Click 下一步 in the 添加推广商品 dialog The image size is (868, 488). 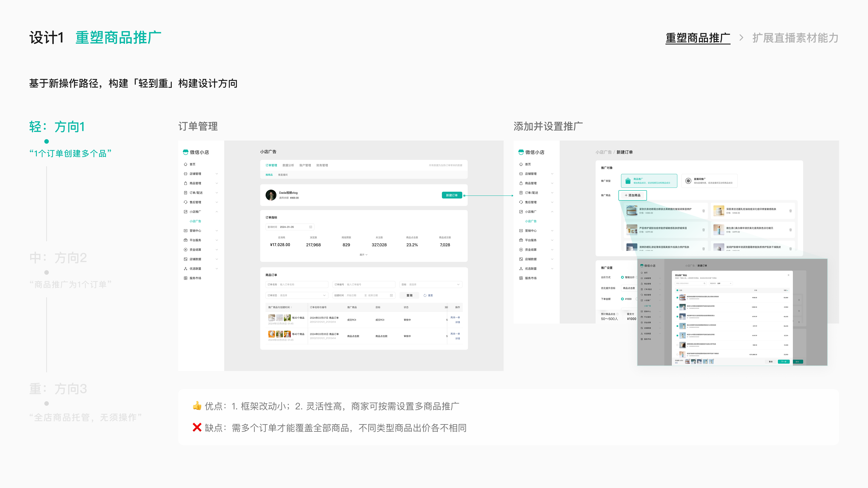click(x=784, y=362)
